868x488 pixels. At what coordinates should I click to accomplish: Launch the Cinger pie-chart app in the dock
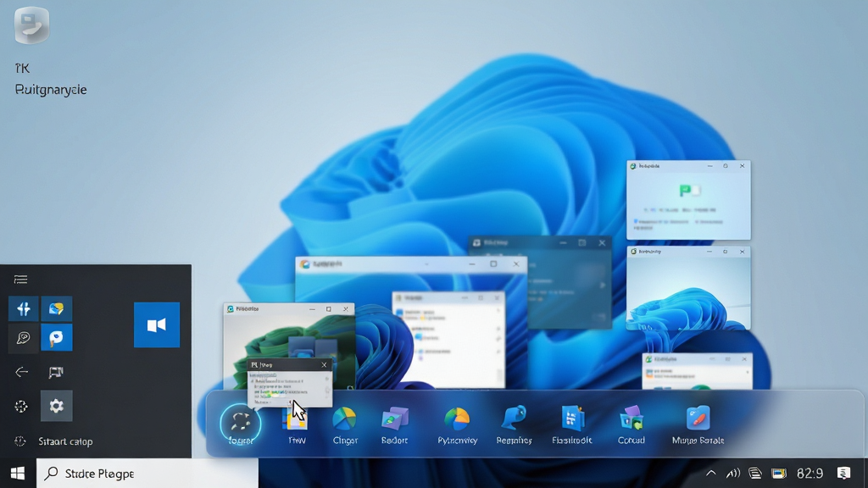[x=344, y=425]
